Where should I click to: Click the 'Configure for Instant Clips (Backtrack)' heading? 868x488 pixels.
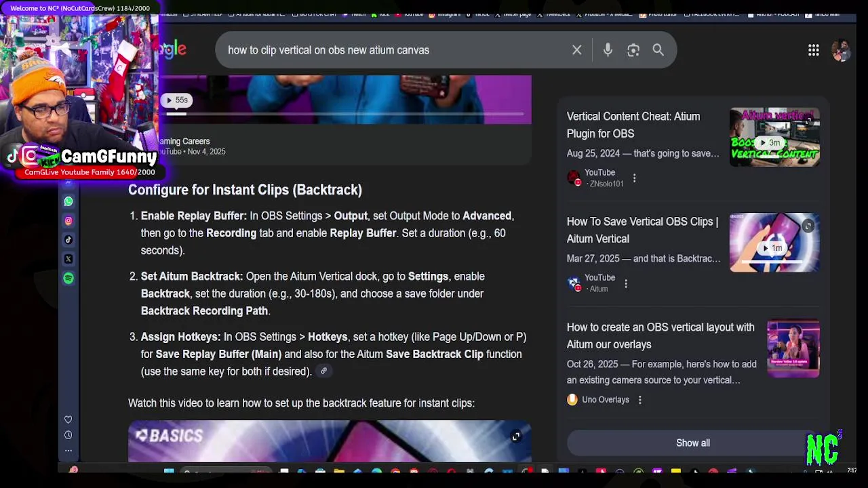click(x=245, y=190)
